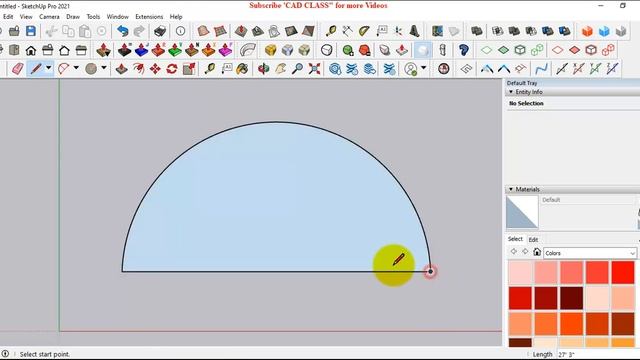Open the Edit menu
The width and height of the screenshot is (640, 360).
pos(8,17)
